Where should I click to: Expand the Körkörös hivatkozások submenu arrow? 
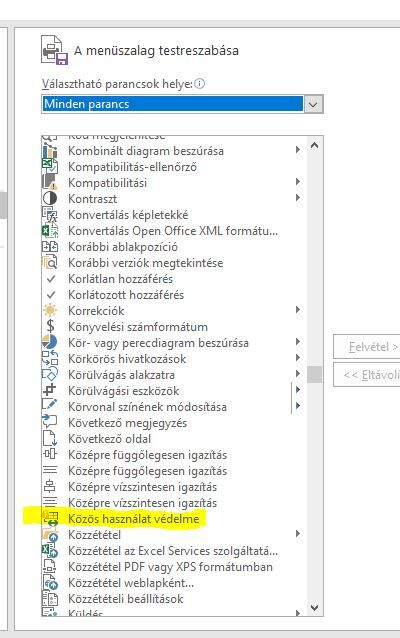298,358
